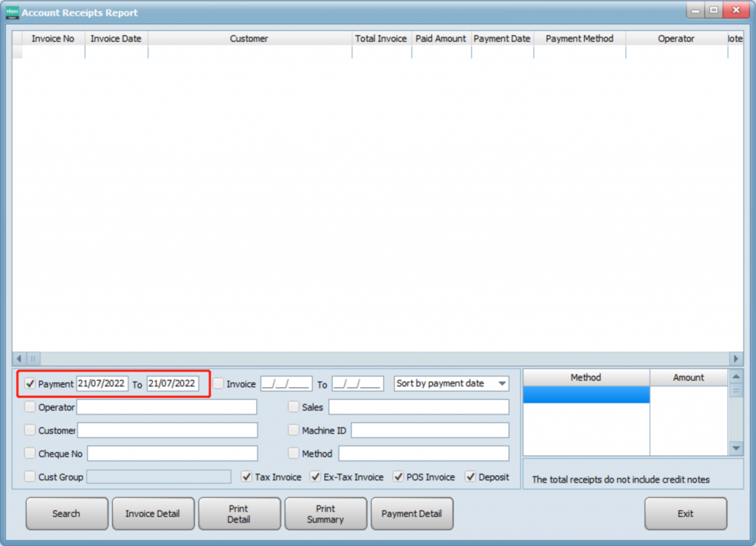
Task: Tick the Operator filter checkbox
Action: coord(30,407)
